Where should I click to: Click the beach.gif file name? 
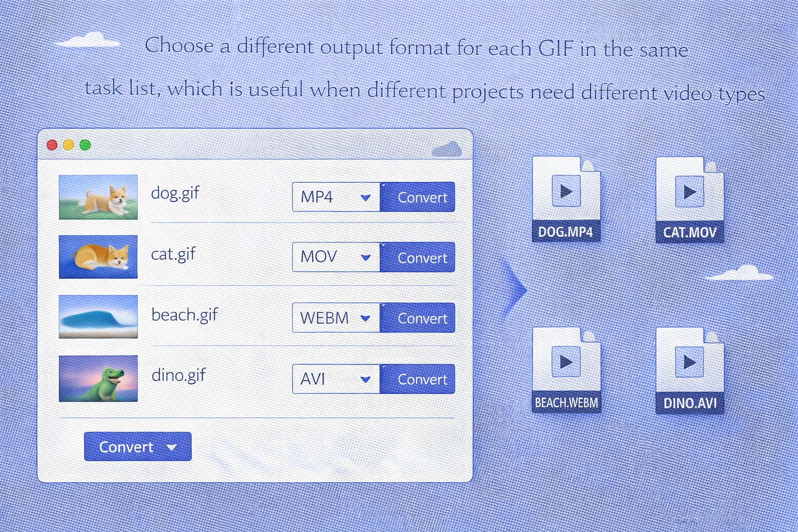[x=184, y=315]
